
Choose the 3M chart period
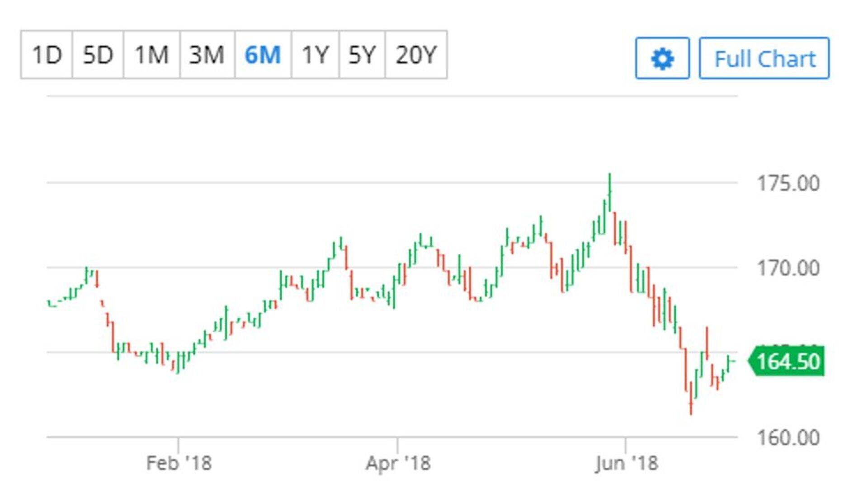[x=207, y=55]
